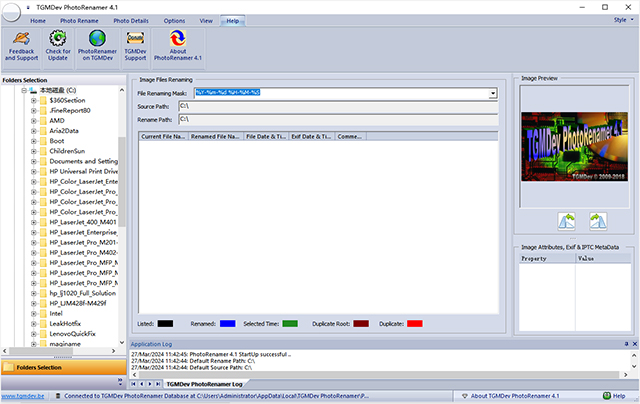The image size is (640, 404).
Task: Click the 本地磁盘 (C:) drive icon
Action: [33, 90]
